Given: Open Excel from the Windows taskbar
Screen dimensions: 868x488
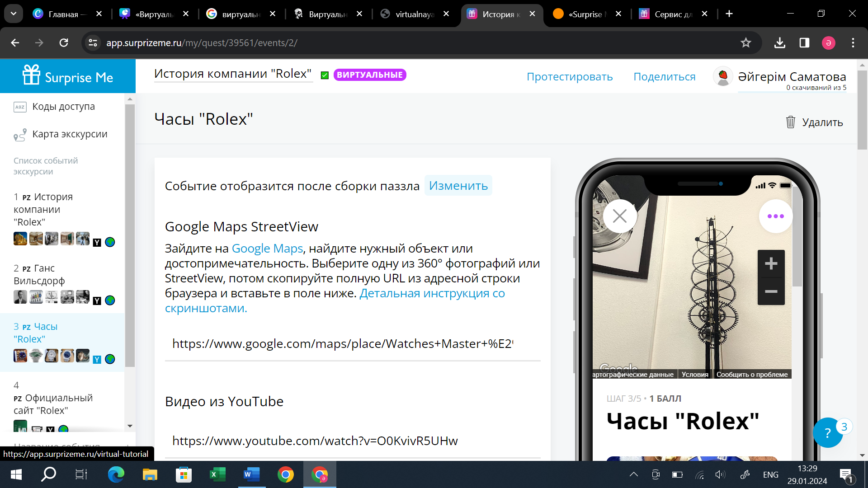Looking at the screenshot, I should click(217, 474).
